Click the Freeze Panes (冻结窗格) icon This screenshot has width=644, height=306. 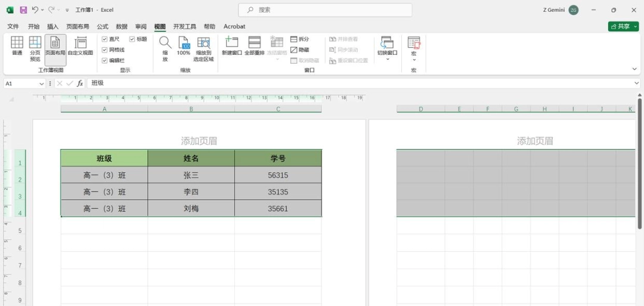[277, 43]
